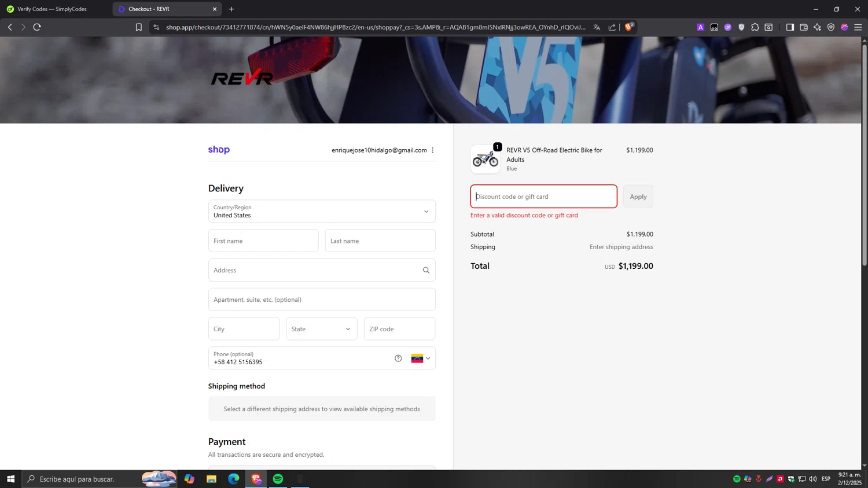The height and width of the screenshot is (488, 868).
Task: Click the Last name field
Action: point(380,241)
